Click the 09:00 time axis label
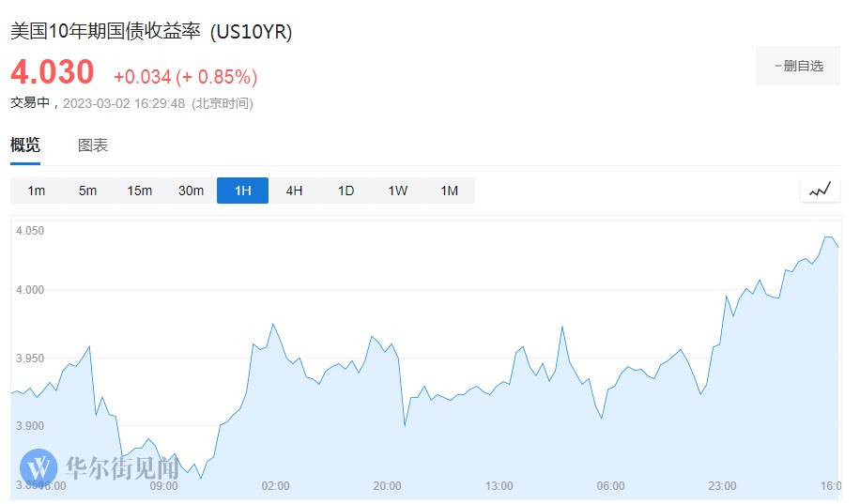The height and width of the screenshot is (504, 860). [163, 486]
